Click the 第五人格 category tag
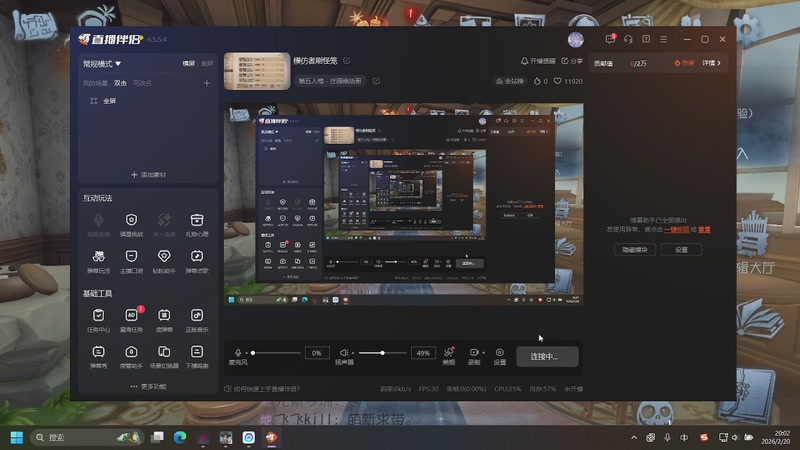Image resolution: width=800 pixels, height=450 pixels. coord(330,81)
